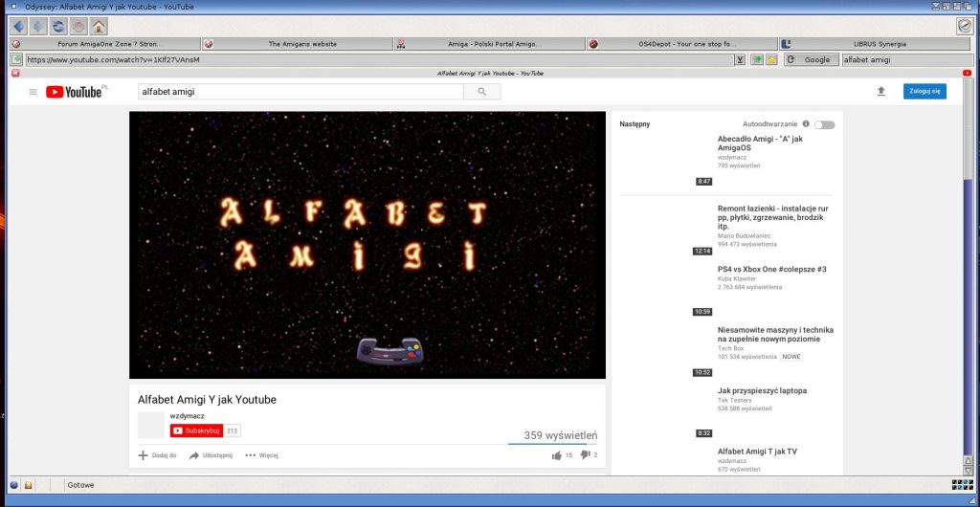Close the YouTube tab with red X

point(15,73)
